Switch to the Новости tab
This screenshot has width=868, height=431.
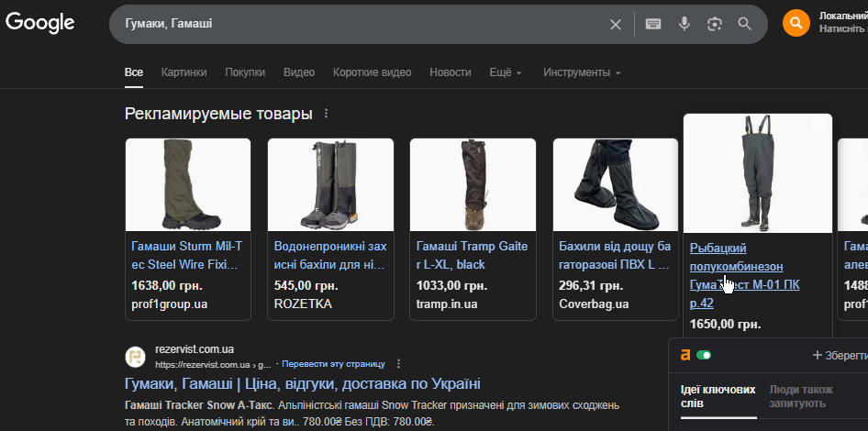[x=450, y=72]
